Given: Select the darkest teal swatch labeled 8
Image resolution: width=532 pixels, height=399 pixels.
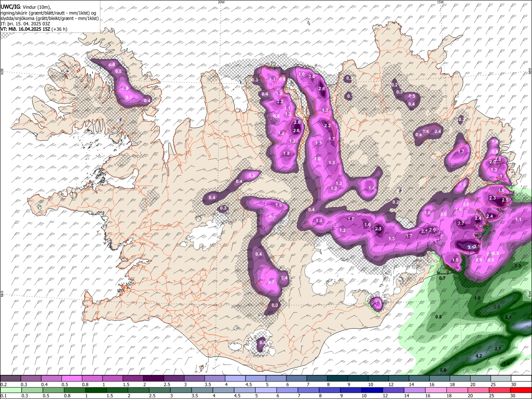Looking at the screenshot, I should pyautogui.click(x=337, y=379).
